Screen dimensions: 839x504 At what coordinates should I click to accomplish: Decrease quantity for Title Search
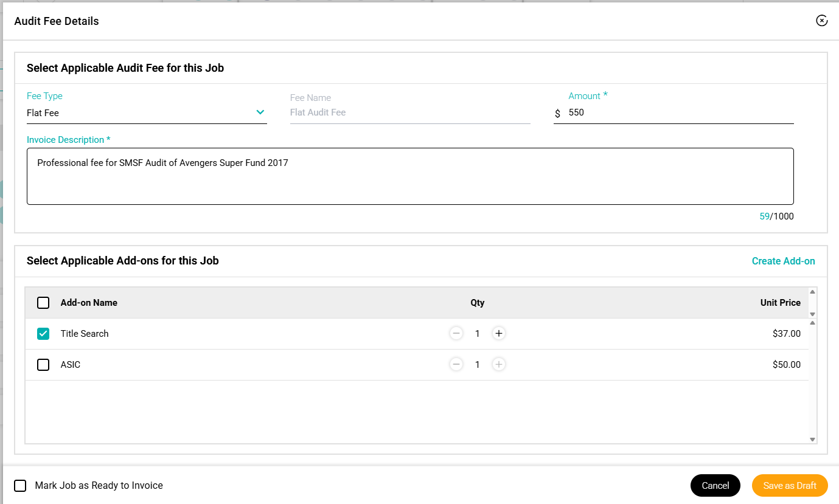(x=456, y=333)
